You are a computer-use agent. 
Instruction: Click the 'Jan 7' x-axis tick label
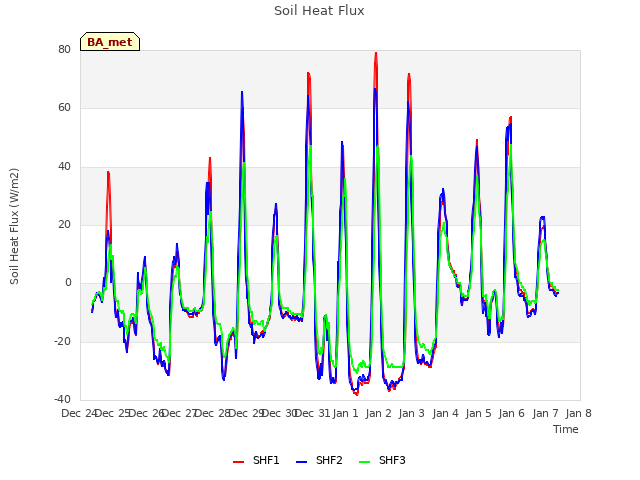(545, 413)
